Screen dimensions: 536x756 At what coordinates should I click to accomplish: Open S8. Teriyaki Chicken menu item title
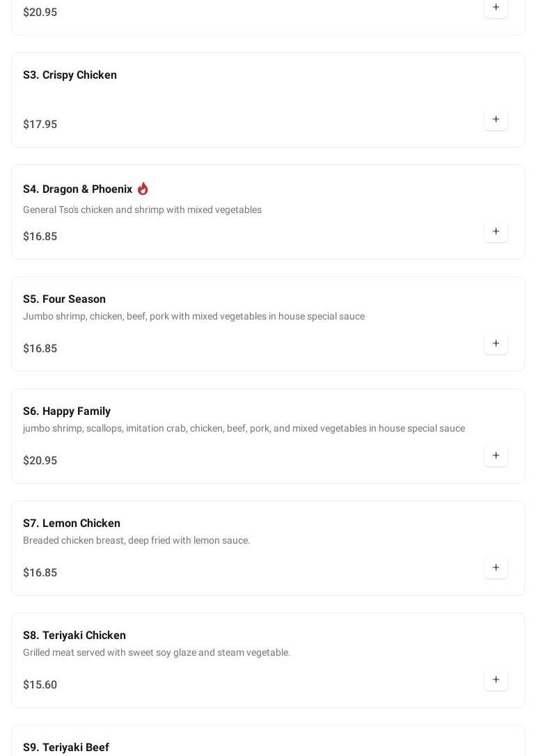click(74, 636)
